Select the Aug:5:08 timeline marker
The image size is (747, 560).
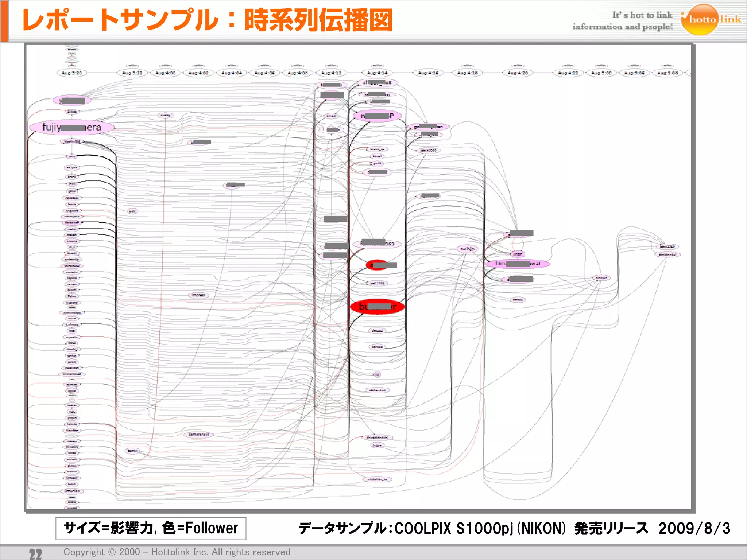coord(667,73)
